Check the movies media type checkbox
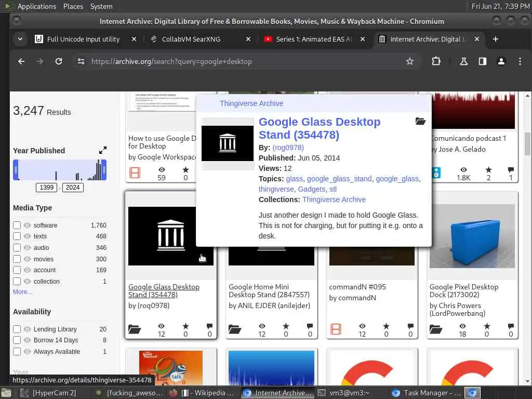This screenshot has height=399, width=532. (x=17, y=259)
